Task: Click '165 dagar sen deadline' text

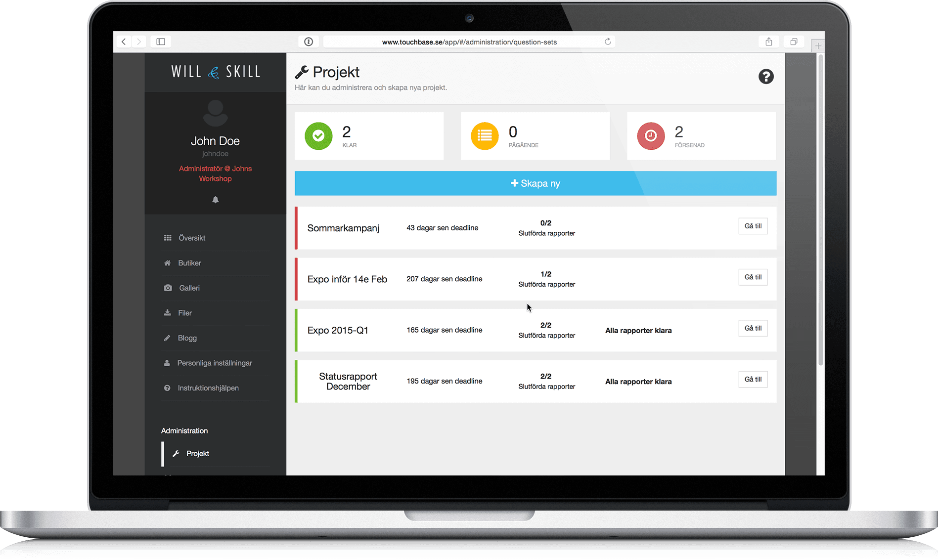Action: (x=445, y=330)
